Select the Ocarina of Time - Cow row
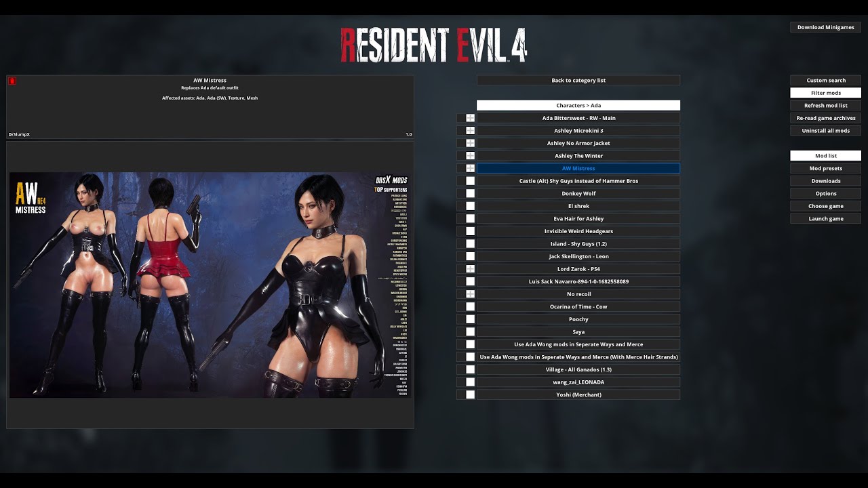 pyautogui.click(x=578, y=306)
